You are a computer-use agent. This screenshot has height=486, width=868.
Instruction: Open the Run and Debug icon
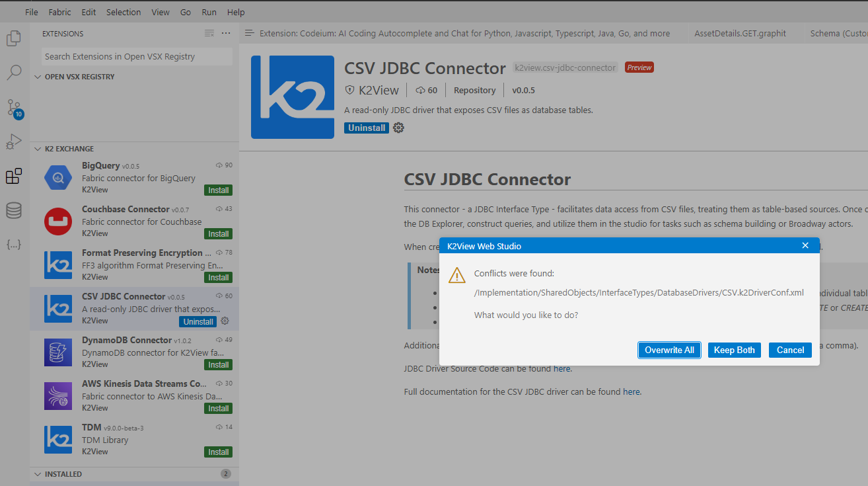point(14,142)
